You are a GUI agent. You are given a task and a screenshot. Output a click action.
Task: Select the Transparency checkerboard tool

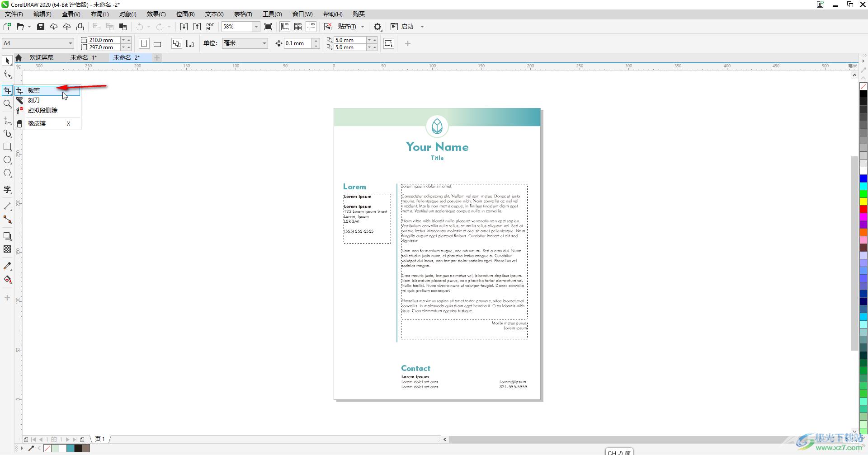(7, 249)
